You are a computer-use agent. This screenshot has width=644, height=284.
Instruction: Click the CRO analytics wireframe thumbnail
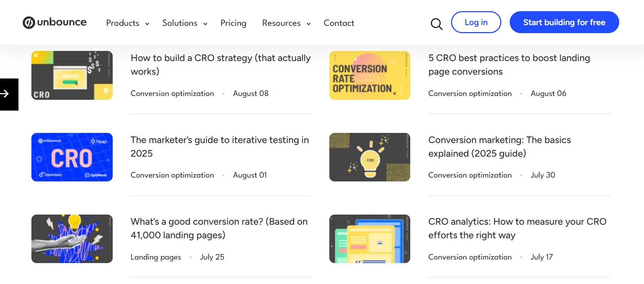click(x=369, y=239)
